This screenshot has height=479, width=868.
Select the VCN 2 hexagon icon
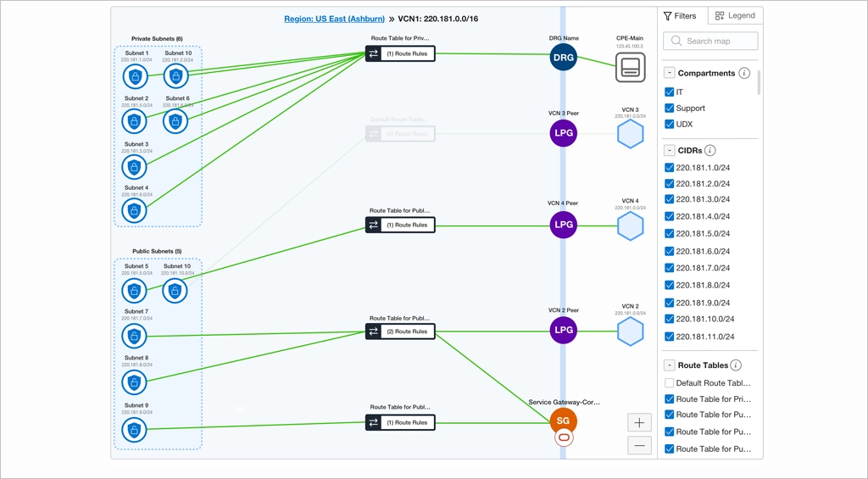(x=630, y=331)
